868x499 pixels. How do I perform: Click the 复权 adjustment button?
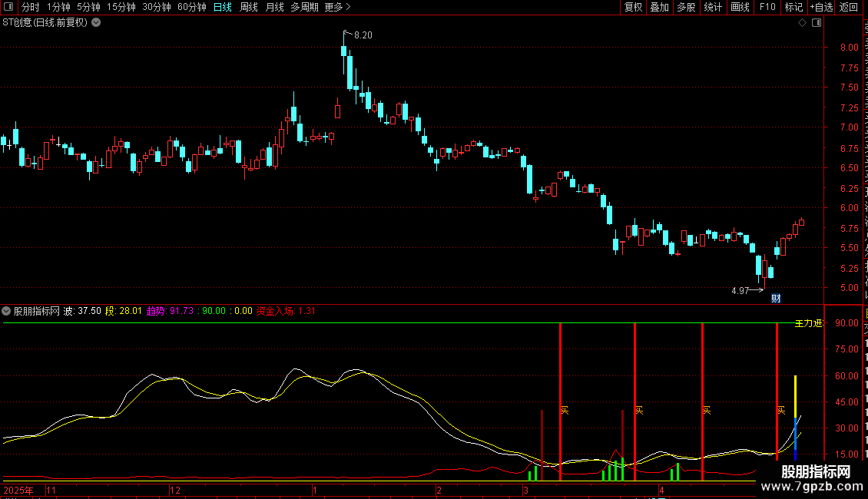coord(633,7)
